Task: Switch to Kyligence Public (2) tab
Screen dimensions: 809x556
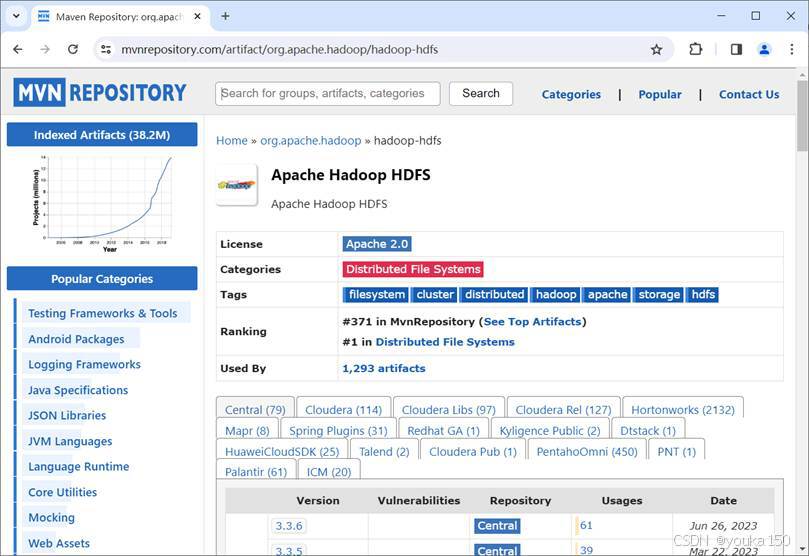Action: click(549, 430)
